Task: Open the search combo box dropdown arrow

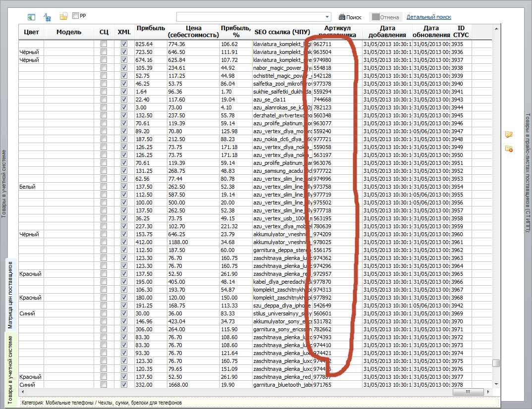Action: click(x=327, y=17)
